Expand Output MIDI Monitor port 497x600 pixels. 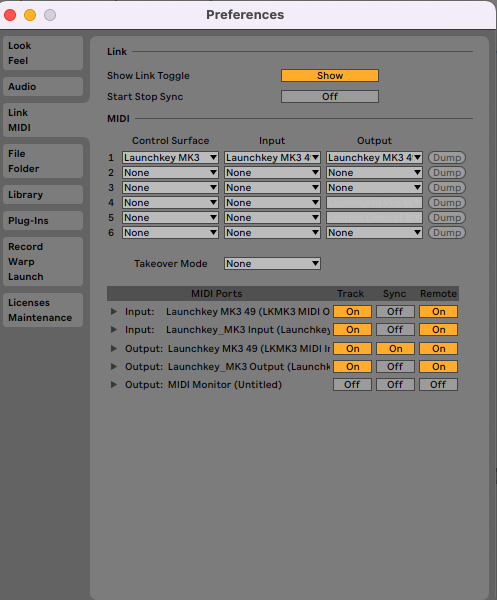click(114, 384)
